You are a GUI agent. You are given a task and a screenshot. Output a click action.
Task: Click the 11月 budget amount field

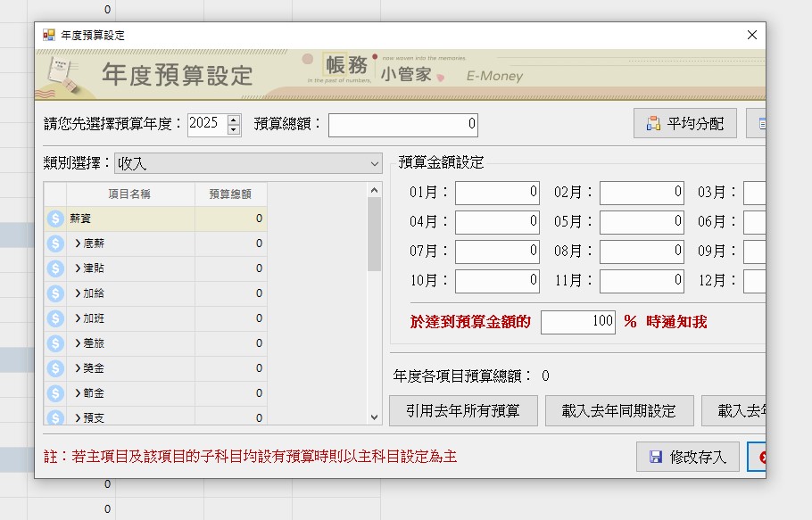[x=642, y=282]
